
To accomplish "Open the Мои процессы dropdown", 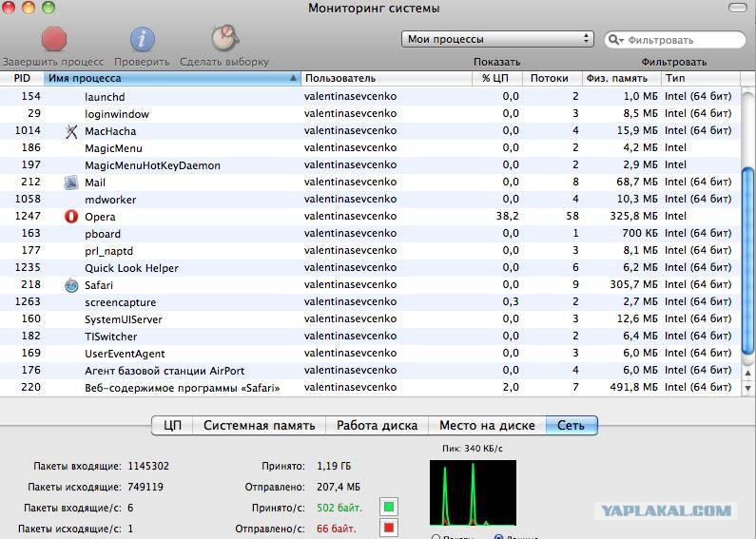I will (497, 39).
